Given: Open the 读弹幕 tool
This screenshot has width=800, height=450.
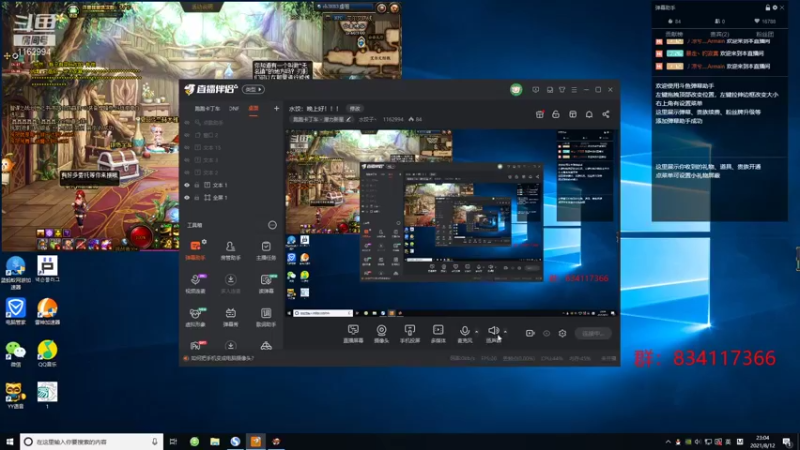Looking at the screenshot, I should [x=266, y=284].
